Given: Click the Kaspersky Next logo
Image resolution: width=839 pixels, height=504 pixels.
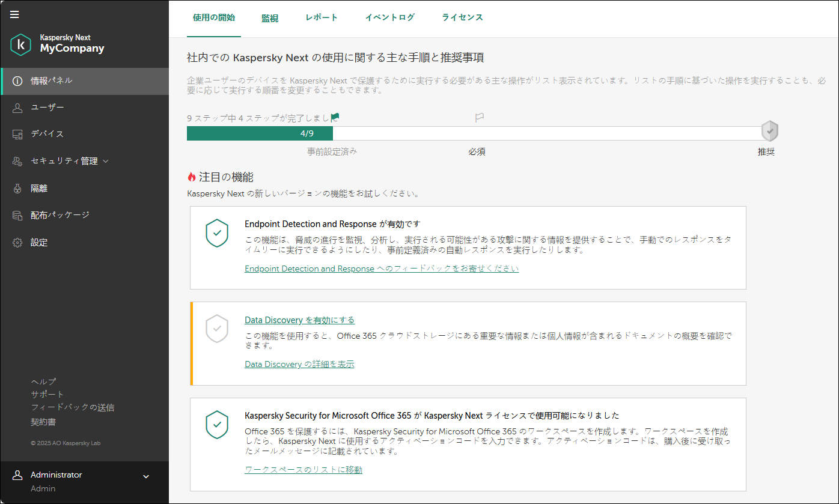Looking at the screenshot, I should 20,44.
